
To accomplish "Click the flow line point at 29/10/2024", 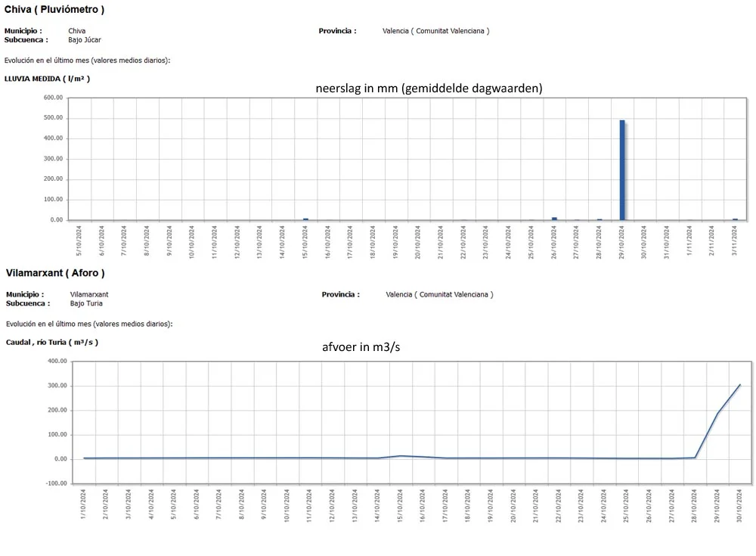I will 717,413.
